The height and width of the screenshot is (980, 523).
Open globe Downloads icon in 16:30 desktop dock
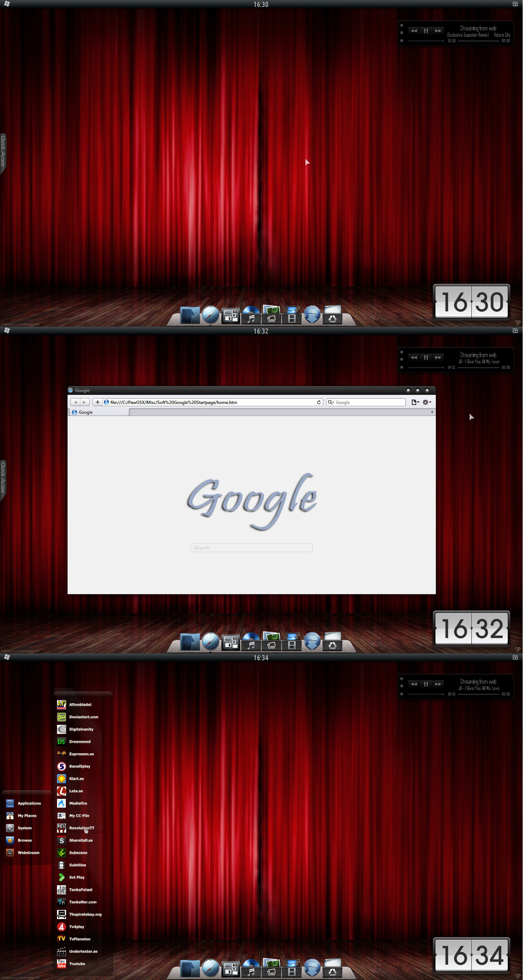[312, 315]
